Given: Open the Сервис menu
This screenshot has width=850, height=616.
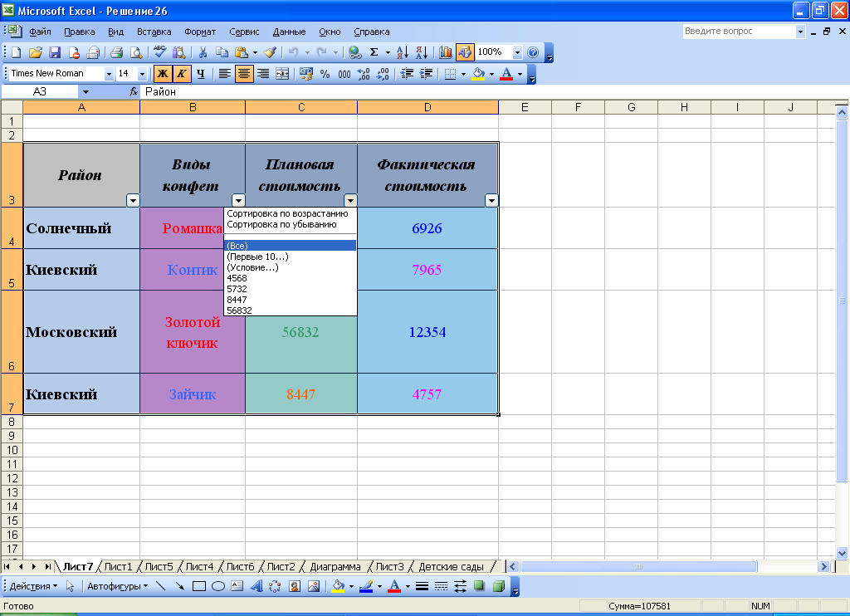Looking at the screenshot, I should 244,32.
